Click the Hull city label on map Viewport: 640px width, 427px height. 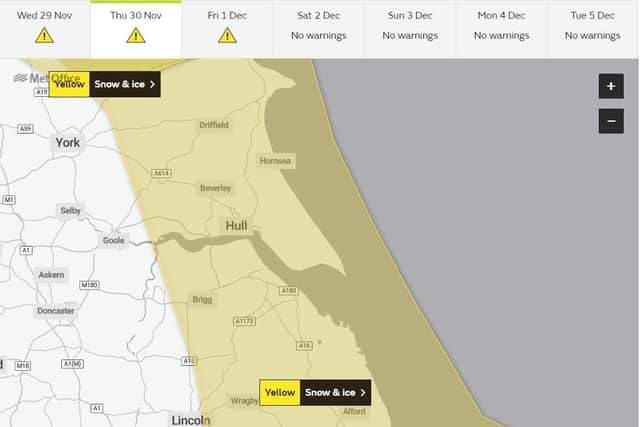click(x=236, y=226)
